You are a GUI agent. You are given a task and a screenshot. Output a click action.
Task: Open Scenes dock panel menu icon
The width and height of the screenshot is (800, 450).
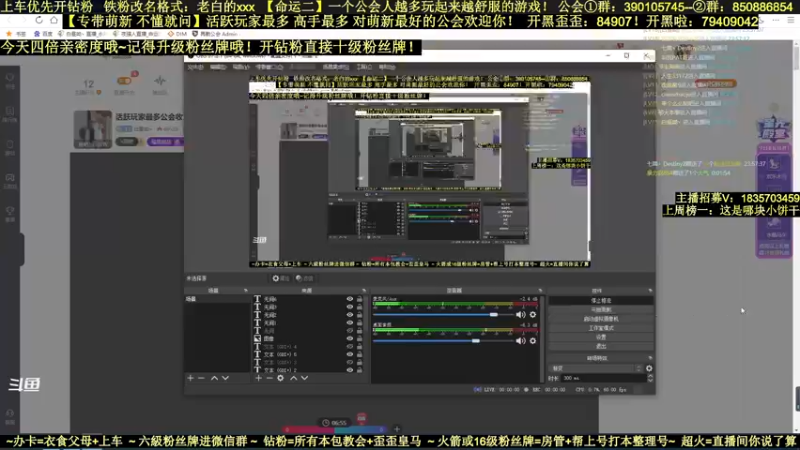pos(245,290)
